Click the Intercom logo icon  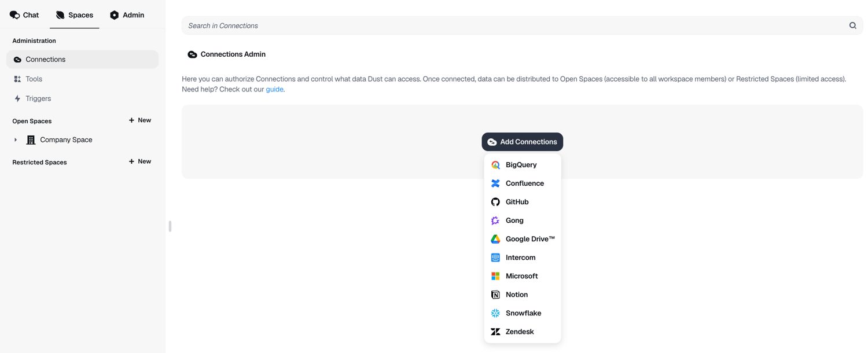[x=495, y=258]
